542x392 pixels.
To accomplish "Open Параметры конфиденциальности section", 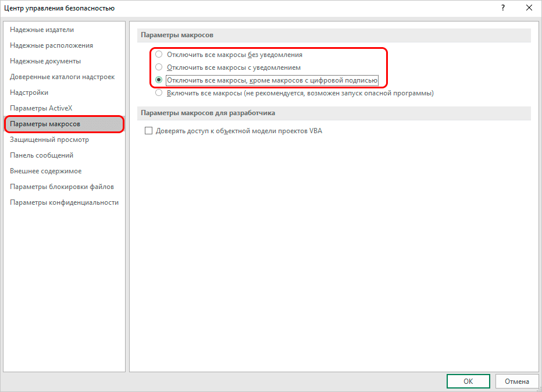I will point(65,202).
